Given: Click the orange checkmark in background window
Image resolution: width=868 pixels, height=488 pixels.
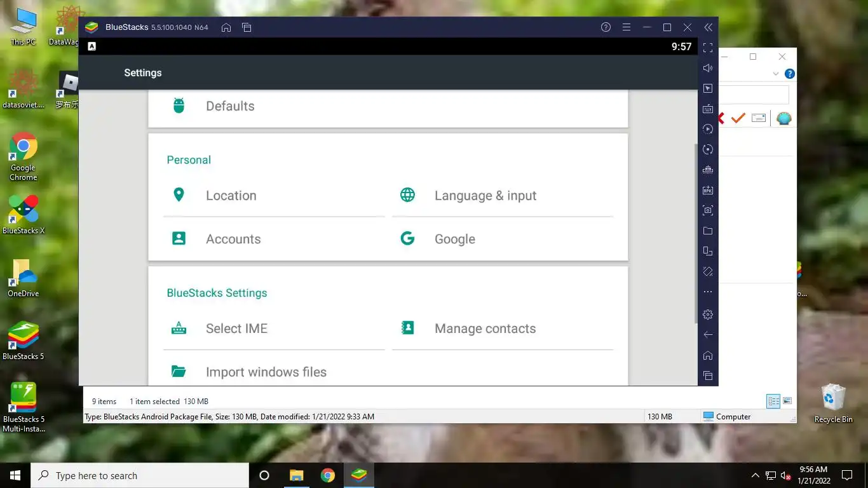Looking at the screenshot, I should [738, 118].
